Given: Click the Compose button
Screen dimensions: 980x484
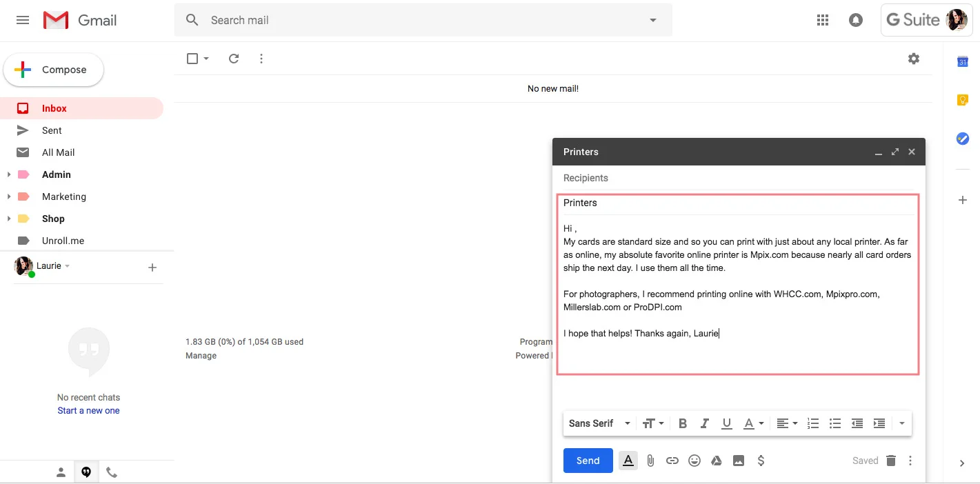Looking at the screenshot, I should tap(54, 70).
